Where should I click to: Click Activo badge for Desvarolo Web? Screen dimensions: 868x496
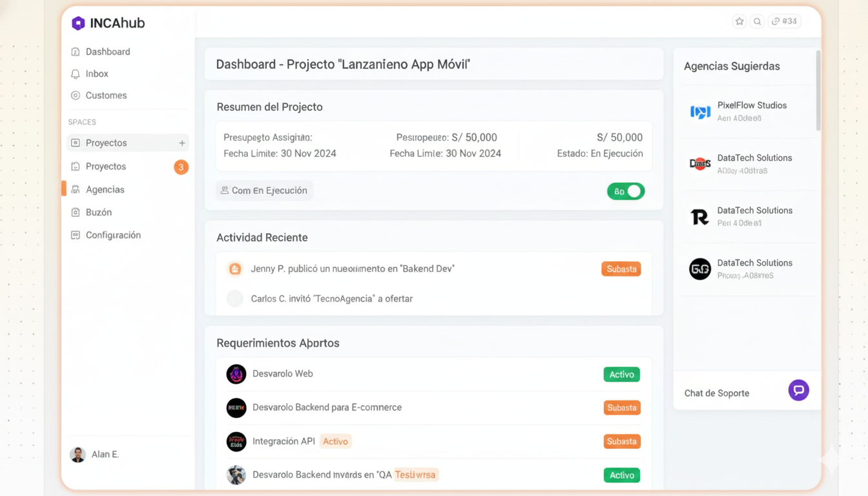[621, 375]
